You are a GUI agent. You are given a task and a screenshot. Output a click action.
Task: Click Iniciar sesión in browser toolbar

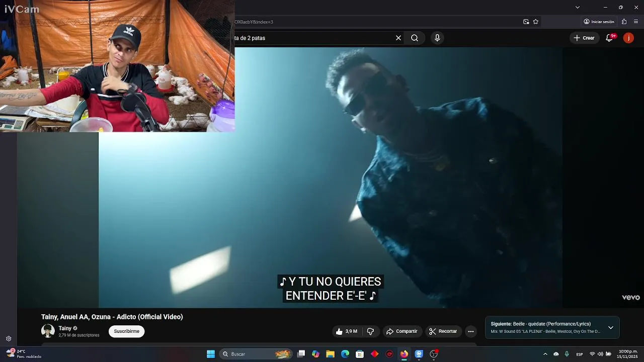tap(599, 22)
